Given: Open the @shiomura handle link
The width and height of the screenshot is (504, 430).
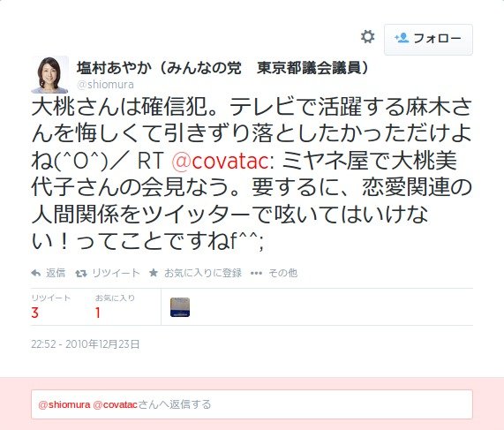Looking at the screenshot, I should [105, 84].
